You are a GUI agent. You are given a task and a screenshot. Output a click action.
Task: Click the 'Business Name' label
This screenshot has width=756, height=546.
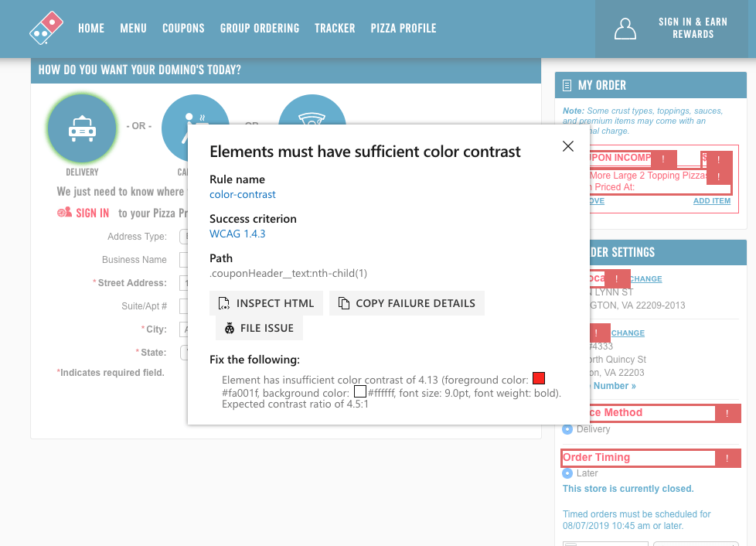point(134,260)
